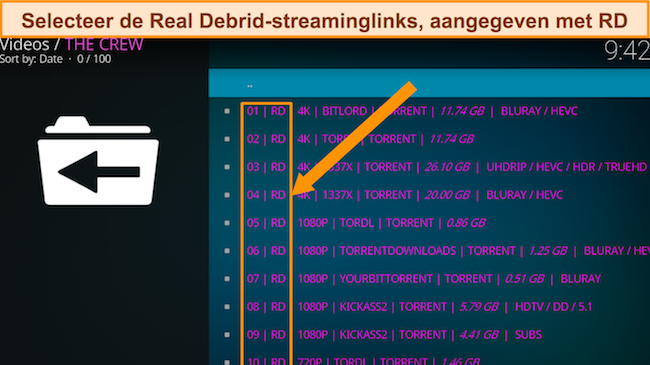Select stream 03 RD 4K 26.10 GB UHDRIP
Viewport: 650px width, 365px height.
point(429,167)
